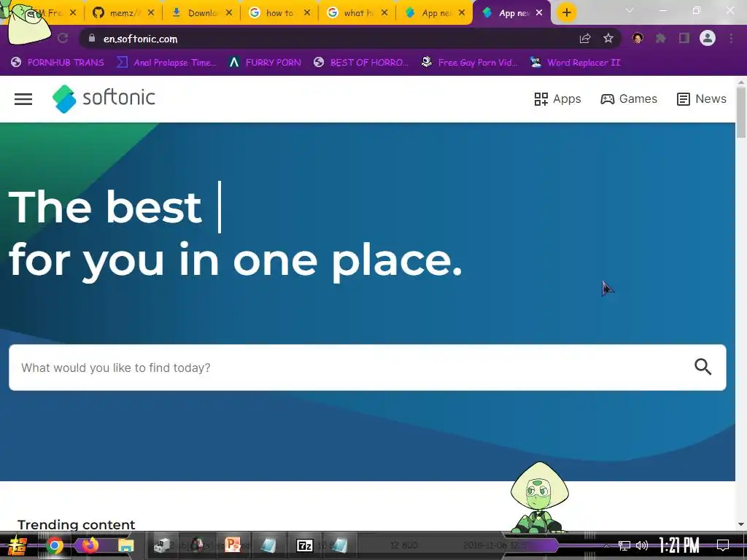Open the notepad-style icon right of 7-Zip
Viewport: 747px width, 560px height.
point(340,545)
